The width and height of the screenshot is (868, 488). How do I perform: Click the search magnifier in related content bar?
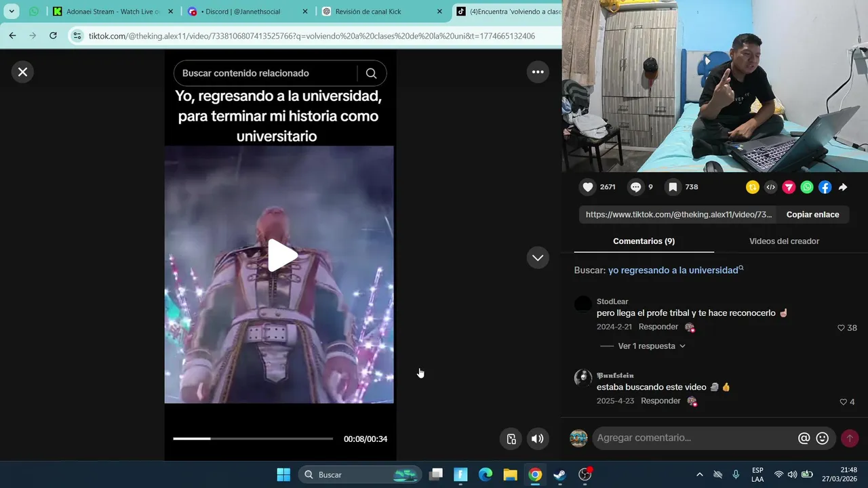pyautogui.click(x=371, y=73)
